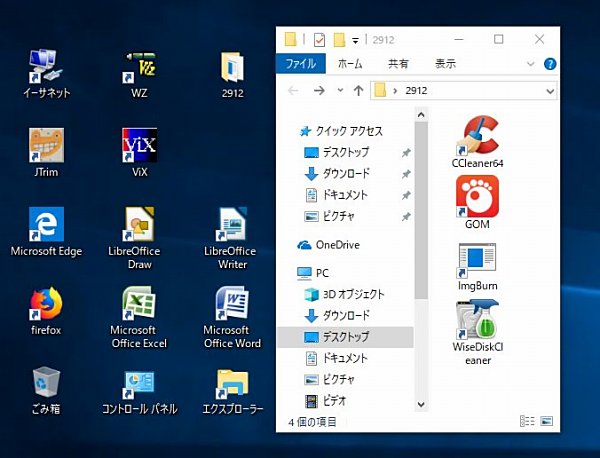
Task: Open 3D オブジェクト under PC
Action: 346,294
